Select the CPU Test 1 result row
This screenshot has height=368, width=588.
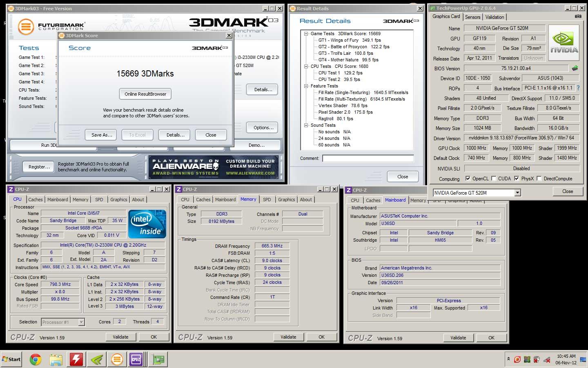click(x=340, y=73)
